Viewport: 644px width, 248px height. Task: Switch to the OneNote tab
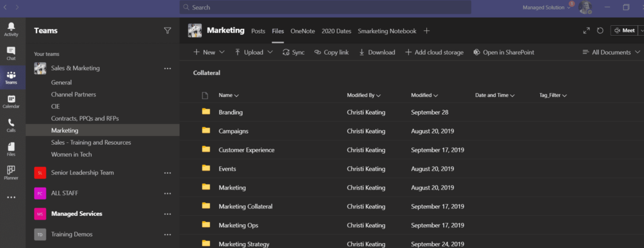click(303, 31)
